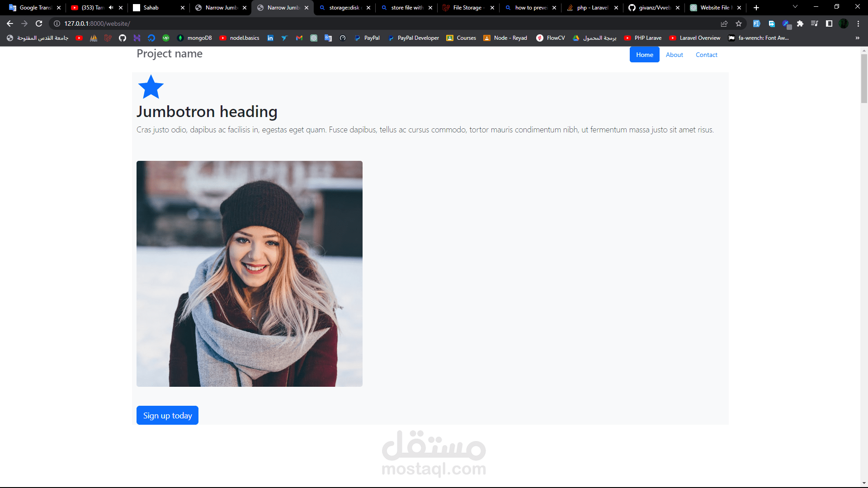Bookmark this page with the star icon
The width and height of the screenshot is (868, 488).
tap(739, 23)
